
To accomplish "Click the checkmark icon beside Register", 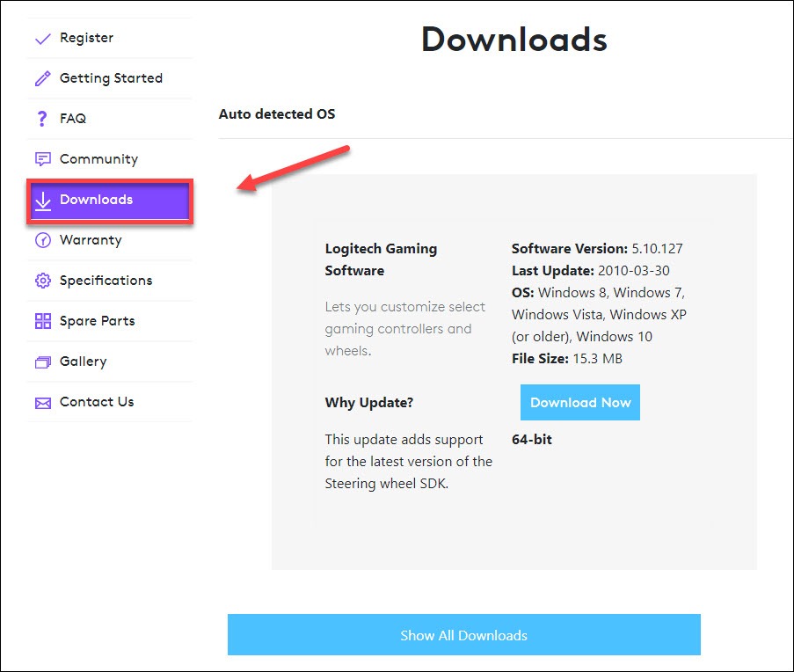I will click(42, 39).
